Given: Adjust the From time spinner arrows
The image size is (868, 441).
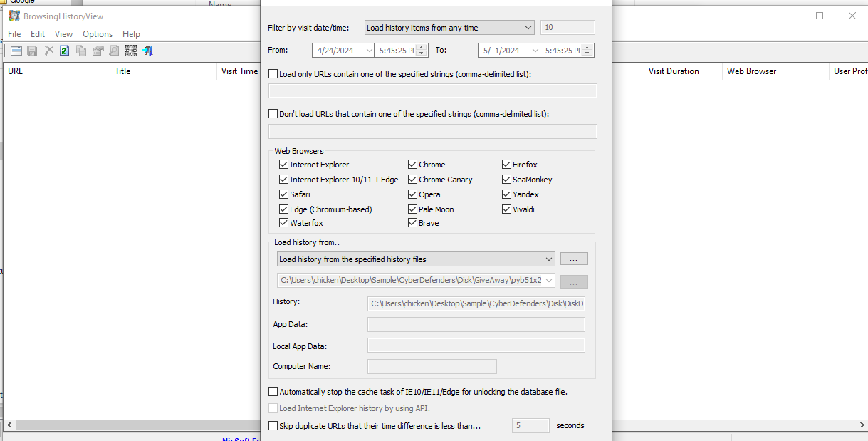Looking at the screenshot, I should [x=422, y=50].
